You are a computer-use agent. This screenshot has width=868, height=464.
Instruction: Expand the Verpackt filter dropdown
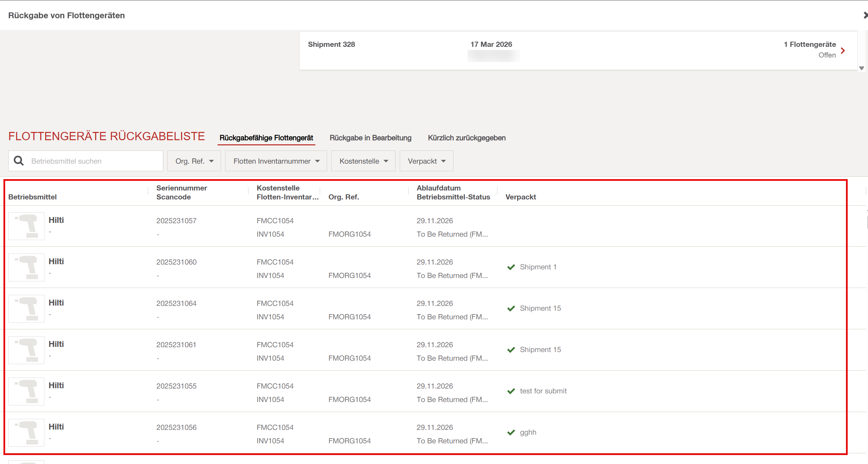click(x=426, y=161)
